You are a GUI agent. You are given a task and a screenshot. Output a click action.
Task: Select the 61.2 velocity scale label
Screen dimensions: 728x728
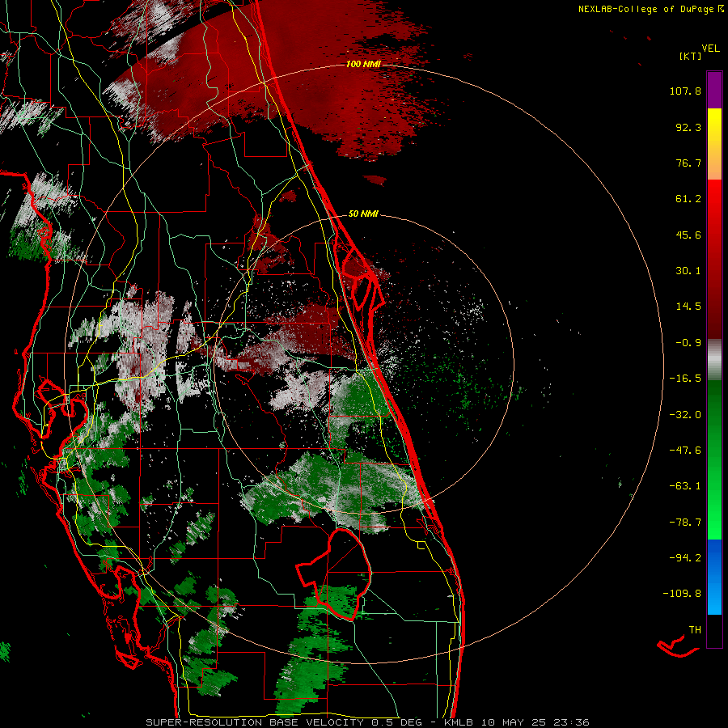click(688, 199)
